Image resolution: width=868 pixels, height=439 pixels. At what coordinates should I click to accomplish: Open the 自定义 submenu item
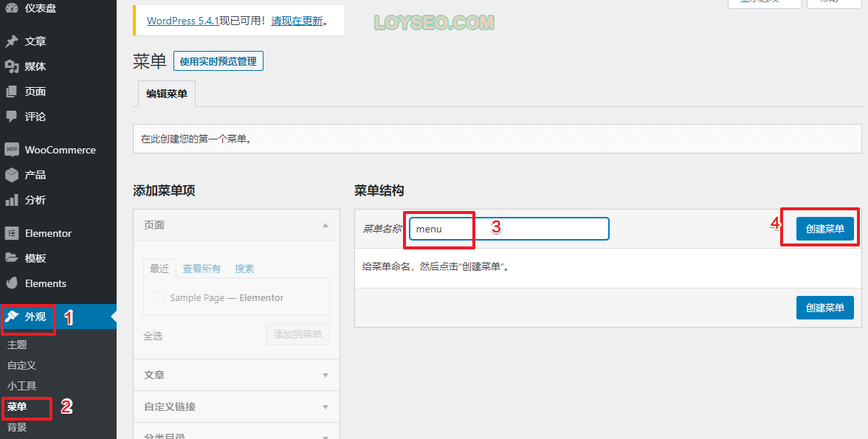click(21, 365)
